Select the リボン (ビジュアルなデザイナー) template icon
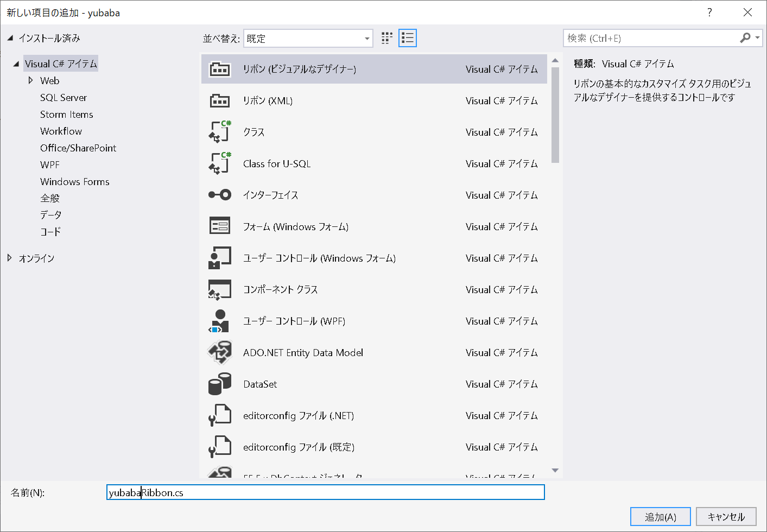The height and width of the screenshot is (532, 767). (x=220, y=69)
